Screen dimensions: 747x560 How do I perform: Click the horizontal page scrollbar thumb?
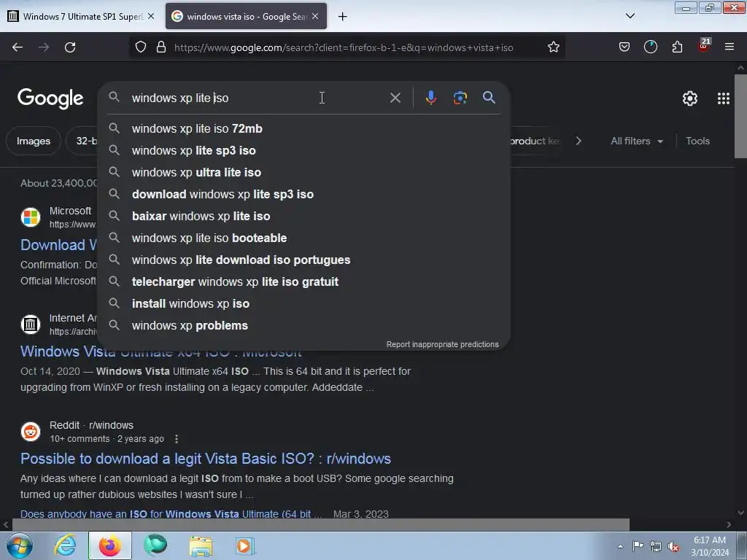pyautogui.click(x=320, y=524)
